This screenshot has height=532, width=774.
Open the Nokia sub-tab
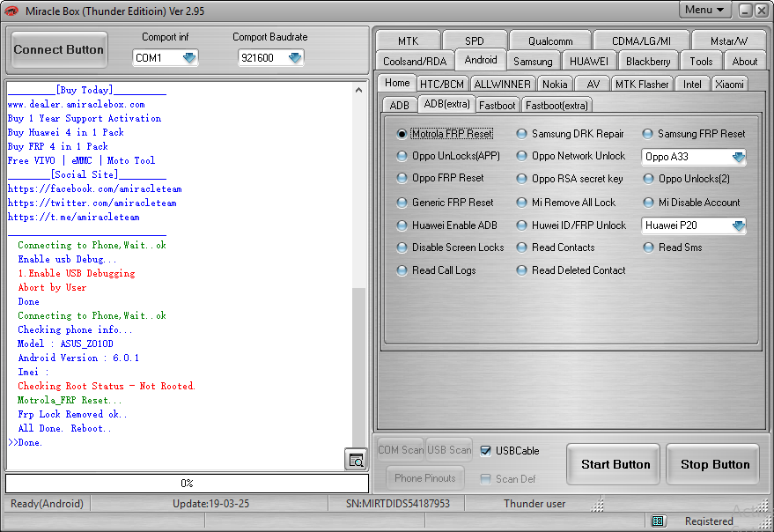click(x=555, y=85)
